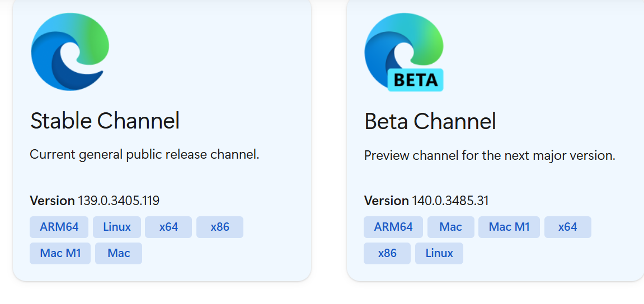
Task: Pick Mac M1 in Beta Channel
Action: click(x=509, y=227)
